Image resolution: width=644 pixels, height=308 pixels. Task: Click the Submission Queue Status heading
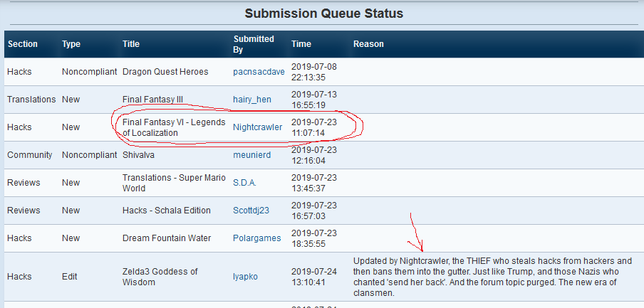pos(324,14)
